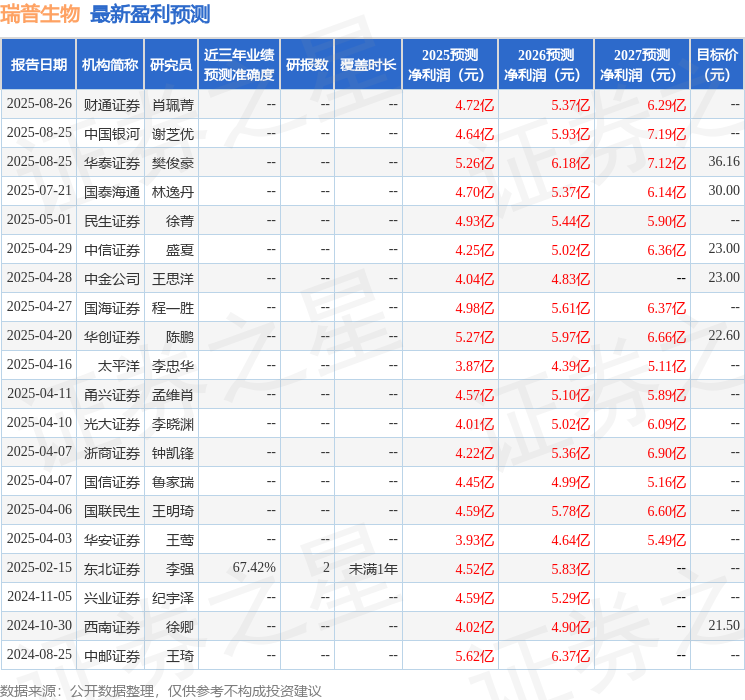Select the date 2025-05-01
The width and height of the screenshot is (745, 700).
click(39, 220)
